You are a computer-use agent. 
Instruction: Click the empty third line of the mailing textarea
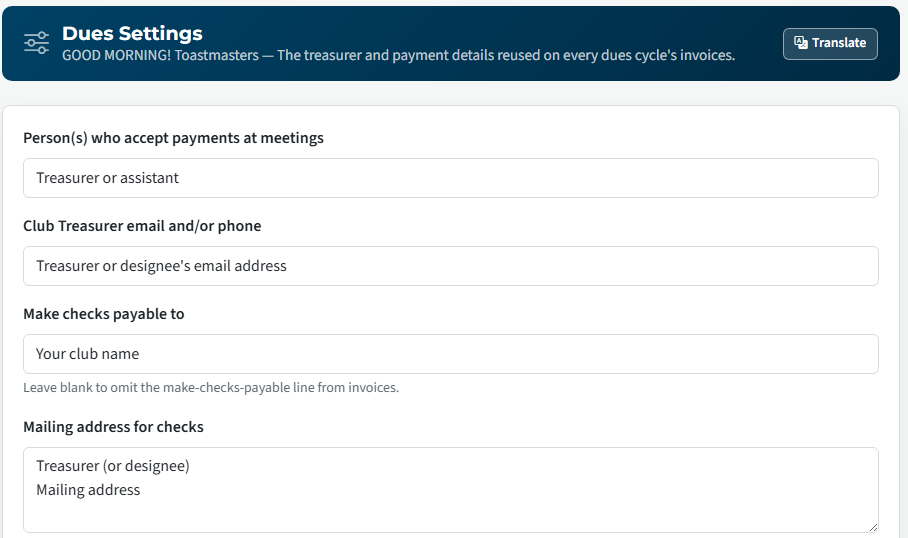click(451, 514)
